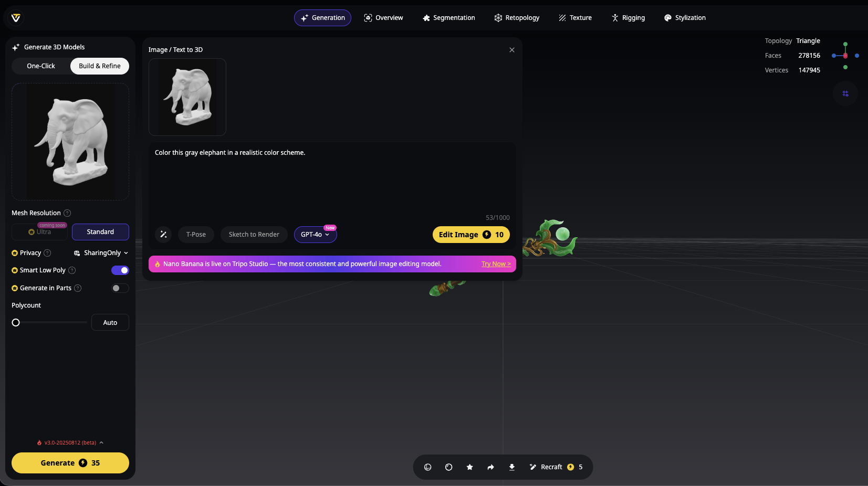Screen dimensions: 868x486
Task: Expand the v3.0 version selector
Action: pyautogui.click(x=70, y=443)
